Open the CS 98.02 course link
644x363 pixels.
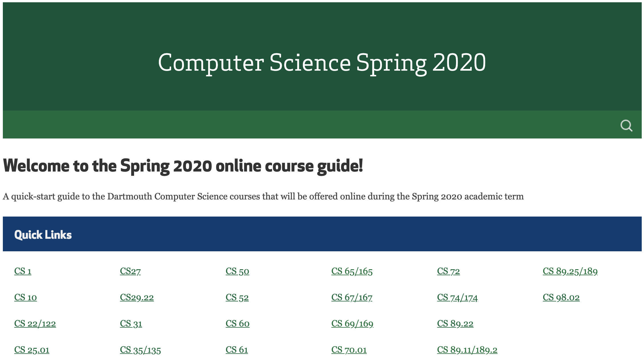561,297
